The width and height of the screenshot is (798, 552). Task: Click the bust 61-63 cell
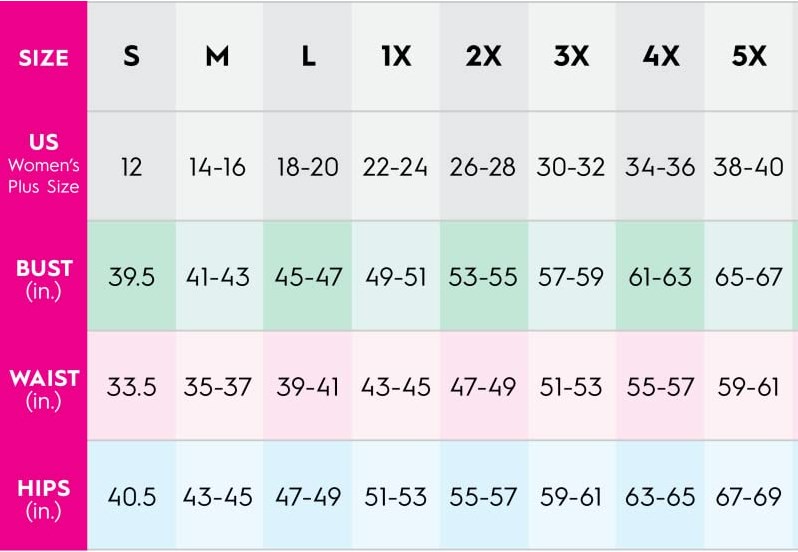[660, 277]
